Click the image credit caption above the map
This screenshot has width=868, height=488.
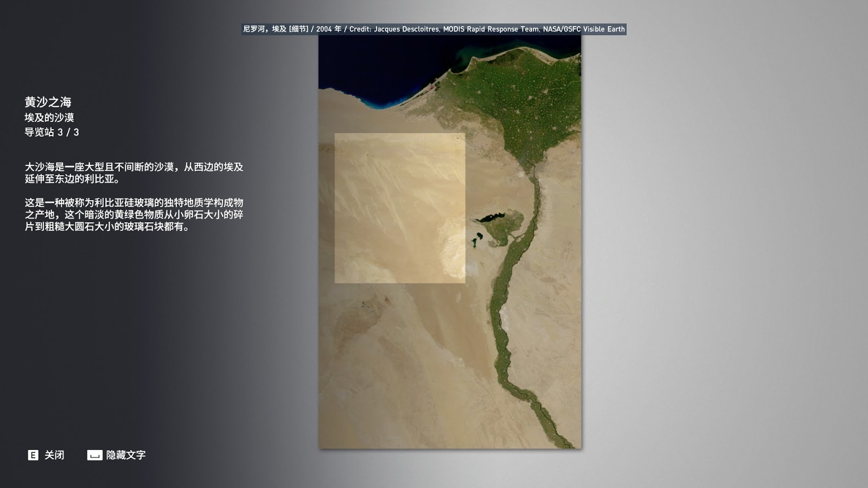click(x=434, y=29)
